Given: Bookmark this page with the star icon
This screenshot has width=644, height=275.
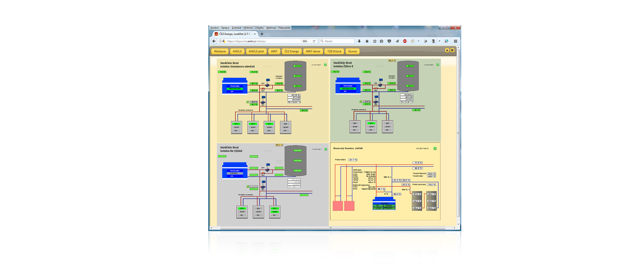Looking at the screenshot, I should tap(375, 41).
